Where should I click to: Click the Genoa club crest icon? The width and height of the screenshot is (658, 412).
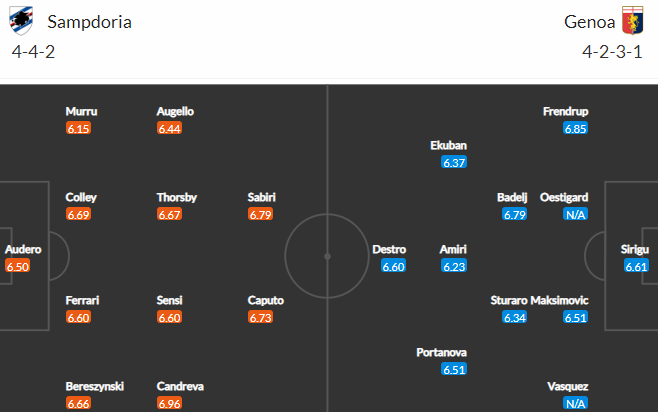(x=632, y=21)
